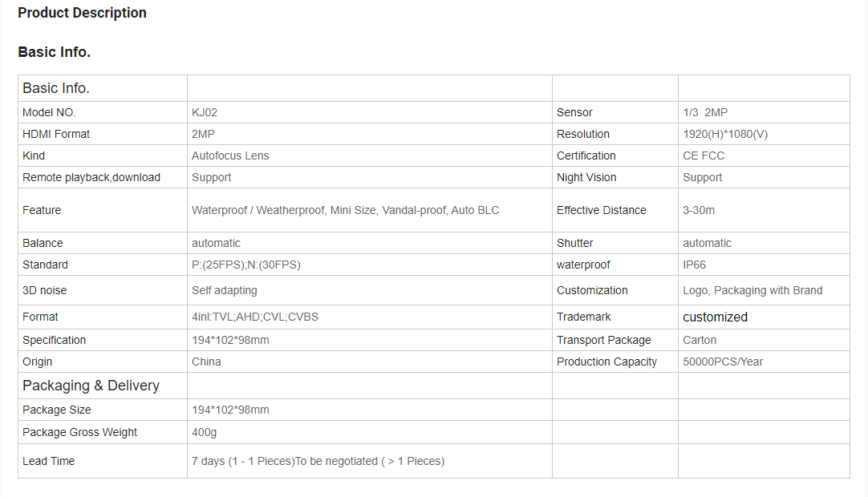Click the P:(25FPS);N:(30FPS) standard value

pos(246,265)
